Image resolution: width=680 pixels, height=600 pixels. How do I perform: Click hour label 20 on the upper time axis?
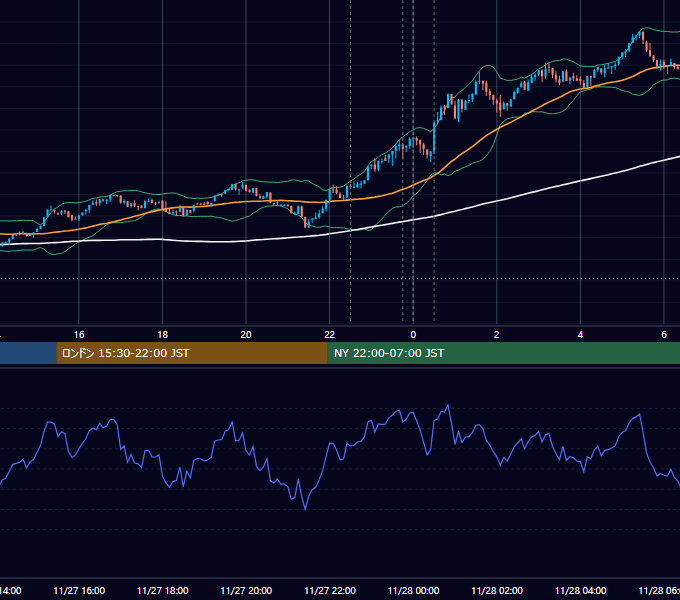(x=246, y=335)
